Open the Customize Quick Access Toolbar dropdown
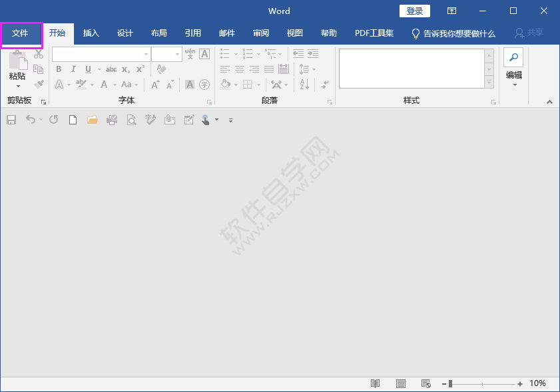This screenshot has height=392, width=560. point(230,120)
